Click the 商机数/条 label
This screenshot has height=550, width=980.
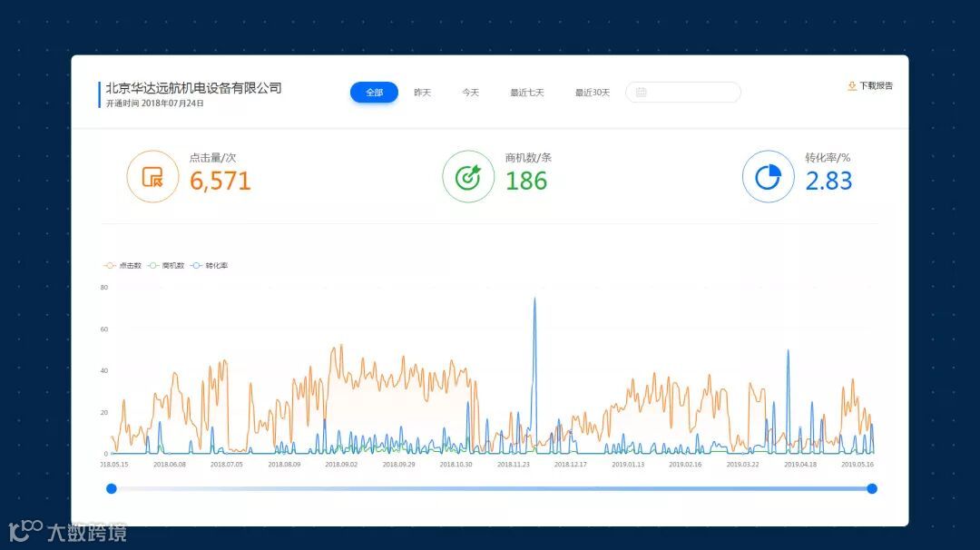pos(528,158)
